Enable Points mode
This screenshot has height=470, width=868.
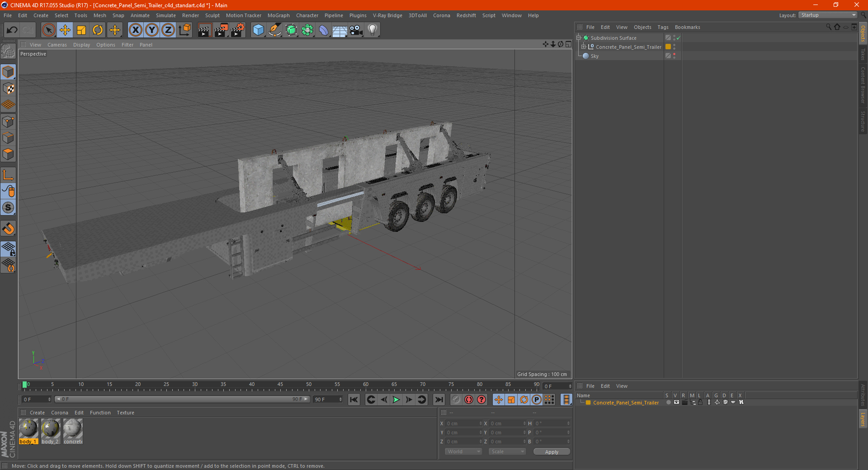[x=9, y=122]
